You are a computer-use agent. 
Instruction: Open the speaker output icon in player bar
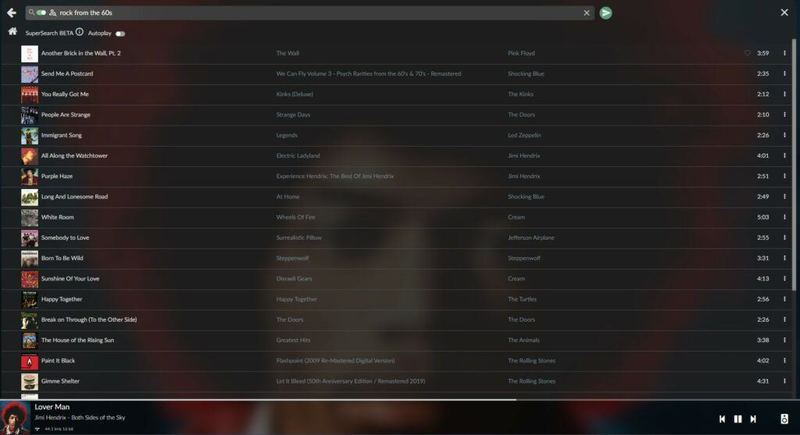point(784,419)
